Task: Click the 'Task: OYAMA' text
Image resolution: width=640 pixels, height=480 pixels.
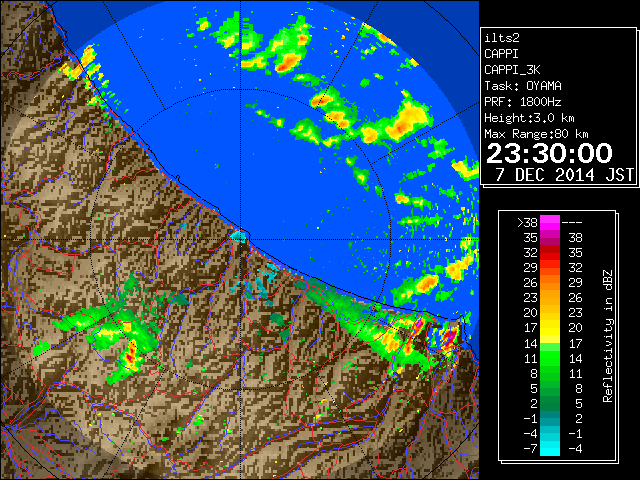Action: [523, 86]
